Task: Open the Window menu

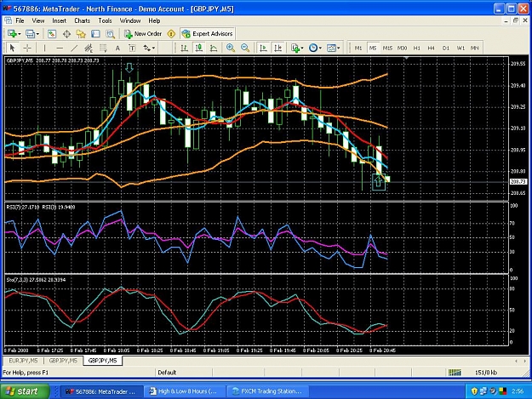Action: [130, 20]
